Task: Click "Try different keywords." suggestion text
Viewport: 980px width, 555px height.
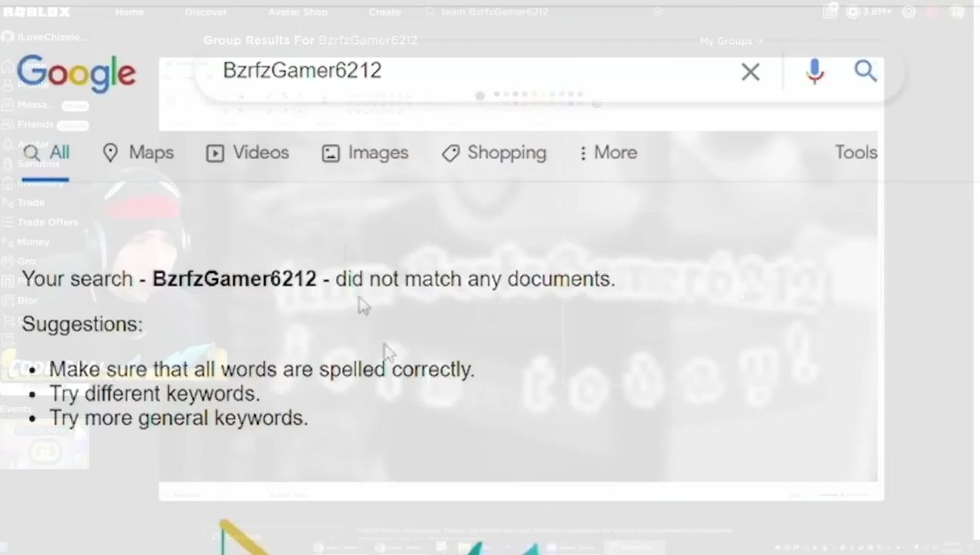Action: coord(155,394)
